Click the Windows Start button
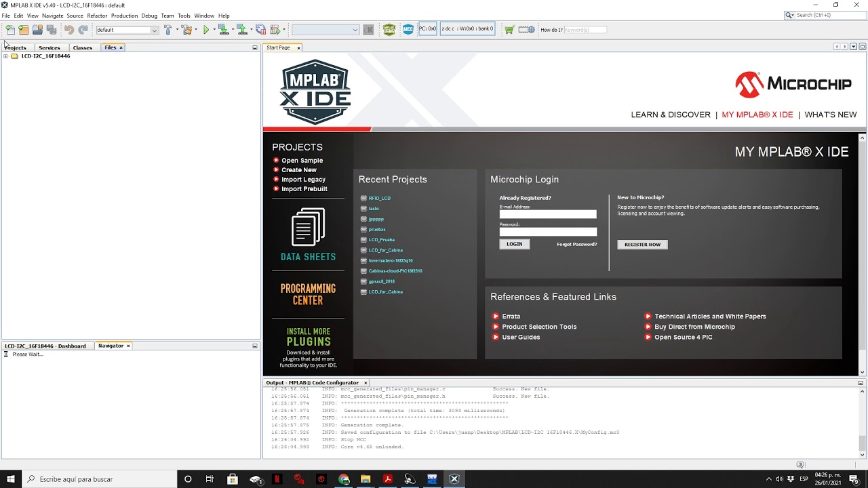Screen dimensions: 868x488 coord(12,479)
